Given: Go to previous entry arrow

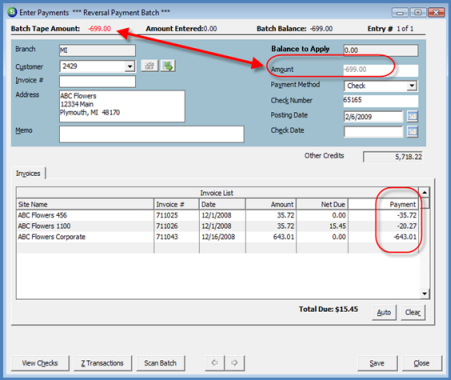Looking at the screenshot, I should [x=215, y=363].
